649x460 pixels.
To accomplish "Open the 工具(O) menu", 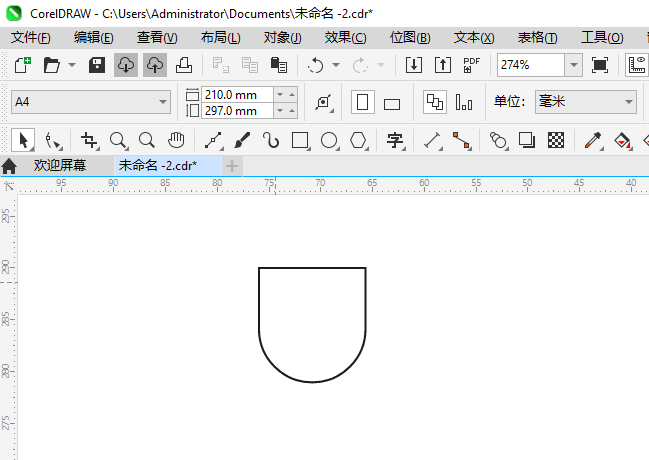I will [602, 38].
